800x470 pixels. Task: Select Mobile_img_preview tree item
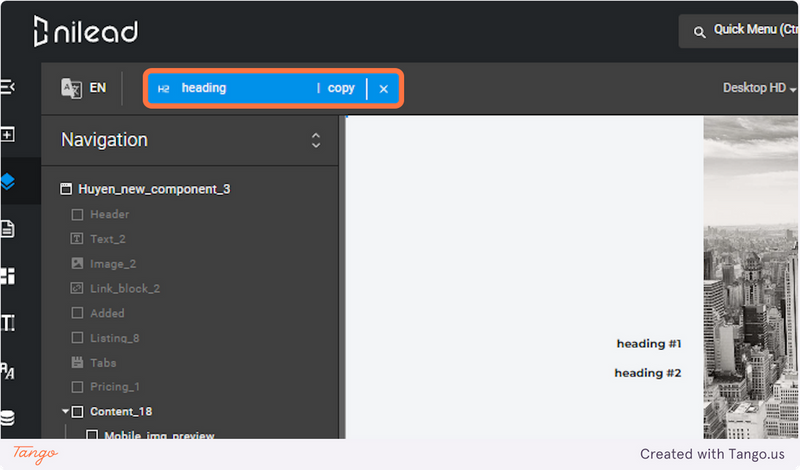click(159, 435)
